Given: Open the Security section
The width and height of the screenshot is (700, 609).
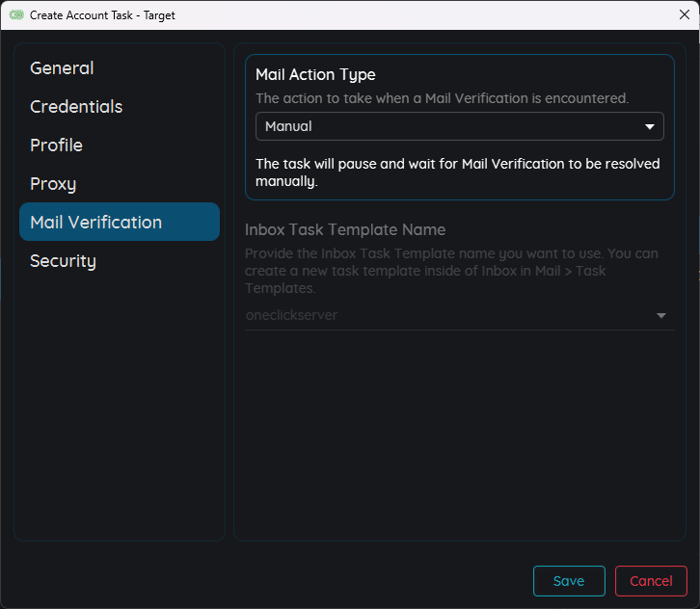Looking at the screenshot, I should [63, 261].
